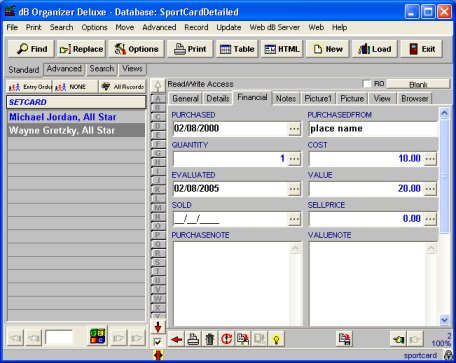This screenshot has height=363, width=456.
Task: Click the PURCHASEDFROM field with place name
Action: [373, 129]
